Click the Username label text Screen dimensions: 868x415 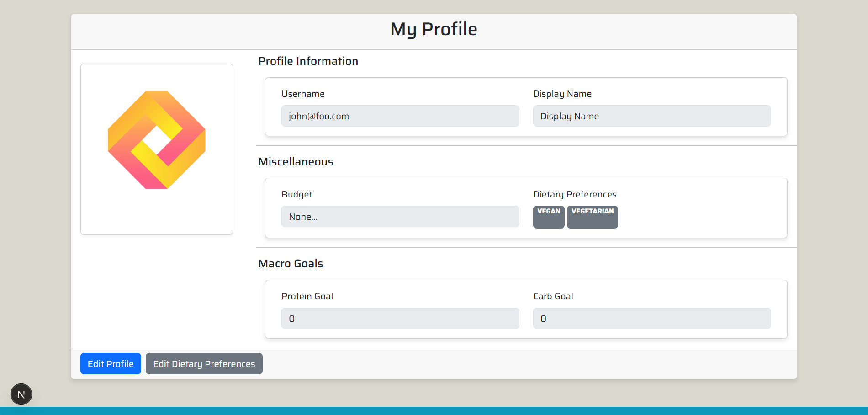click(x=303, y=94)
